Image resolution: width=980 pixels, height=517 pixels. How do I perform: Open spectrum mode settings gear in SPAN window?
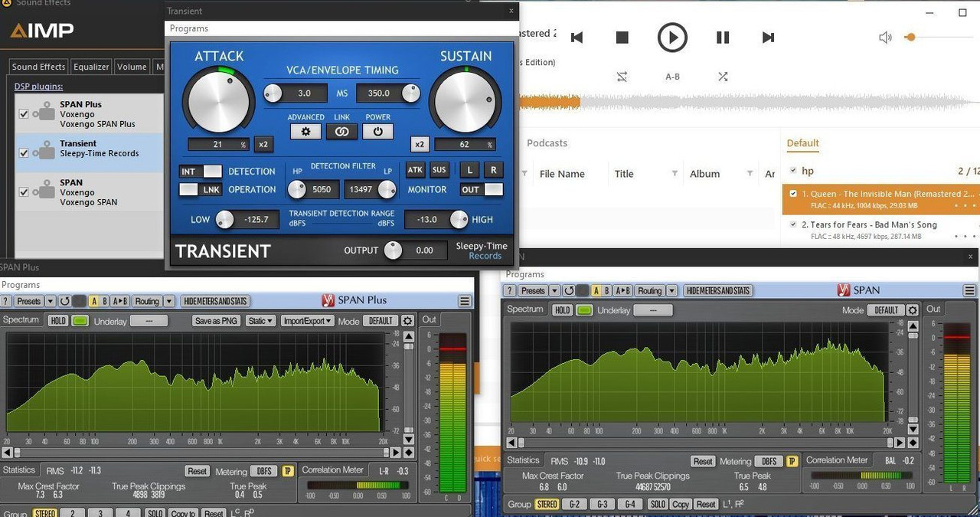pyautogui.click(x=913, y=310)
